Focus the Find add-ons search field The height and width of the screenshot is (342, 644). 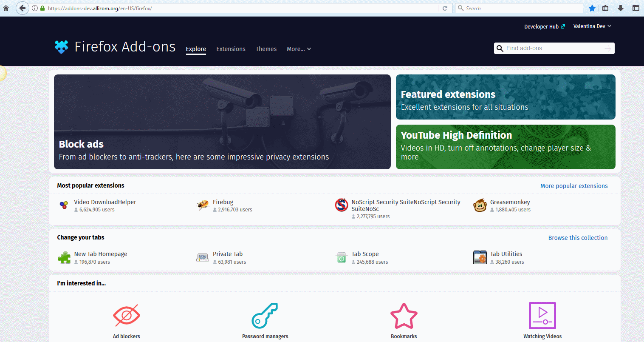(x=554, y=48)
